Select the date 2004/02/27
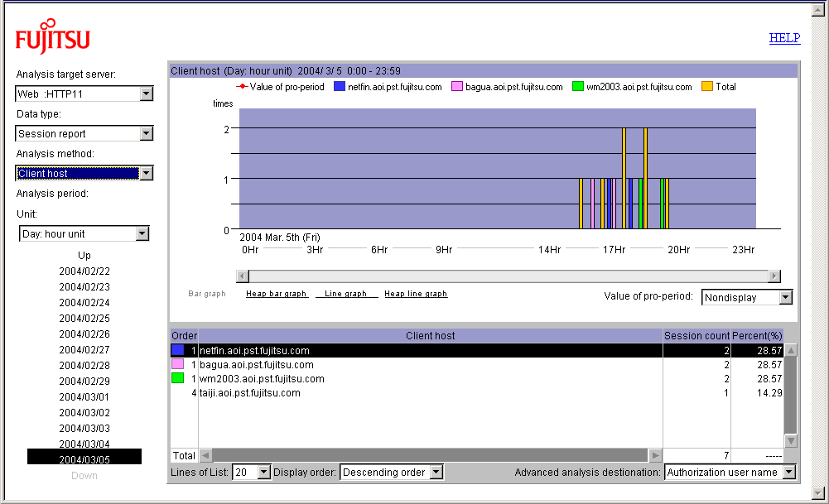Viewport: 829px width, 504px height. pos(84,350)
